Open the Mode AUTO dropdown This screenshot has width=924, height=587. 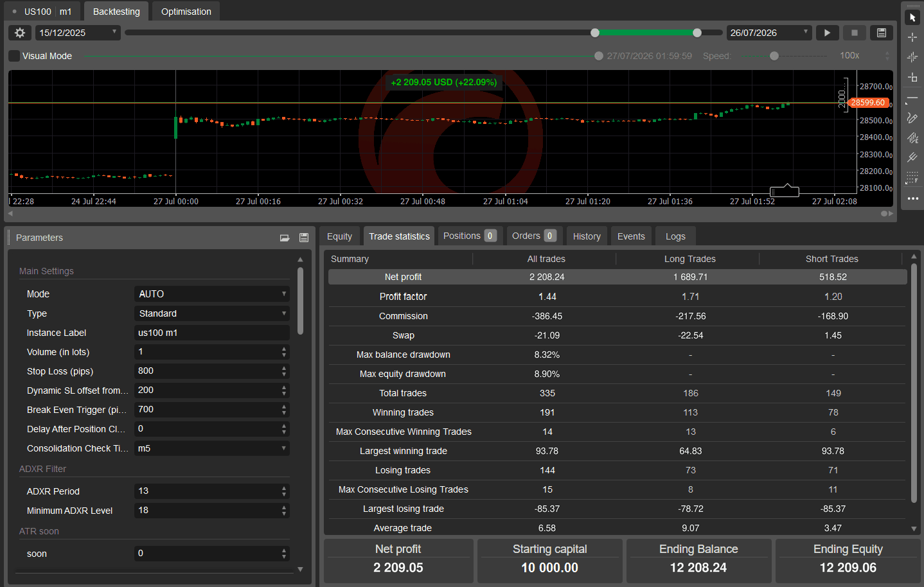[x=212, y=294]
